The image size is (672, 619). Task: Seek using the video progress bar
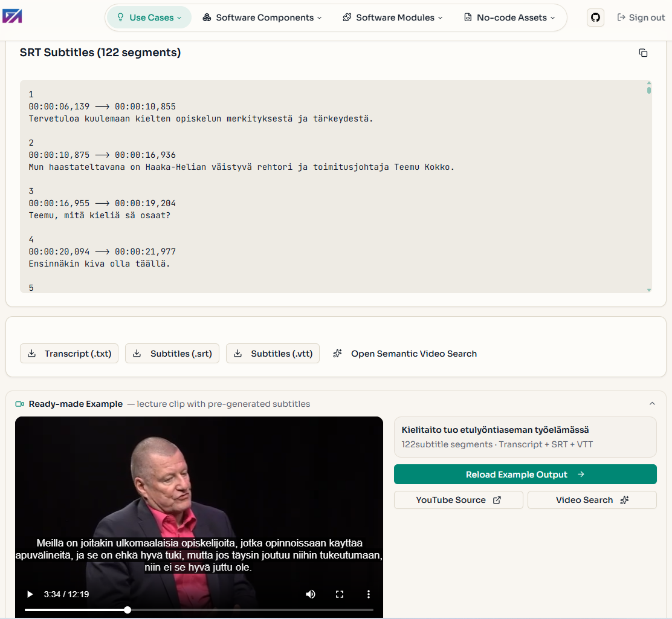coord(199,610)
